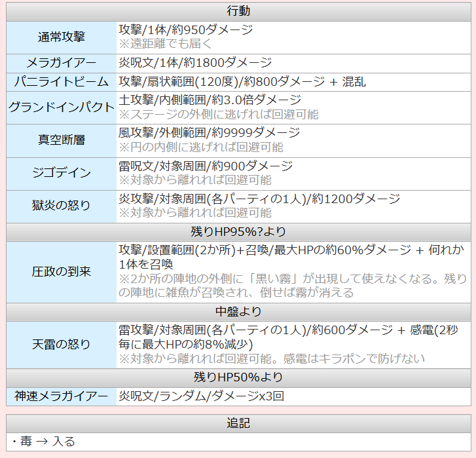Click 攻撃/設置範囲(2か所)+召喚 description
Screen dimensions: 476x458
291,257
